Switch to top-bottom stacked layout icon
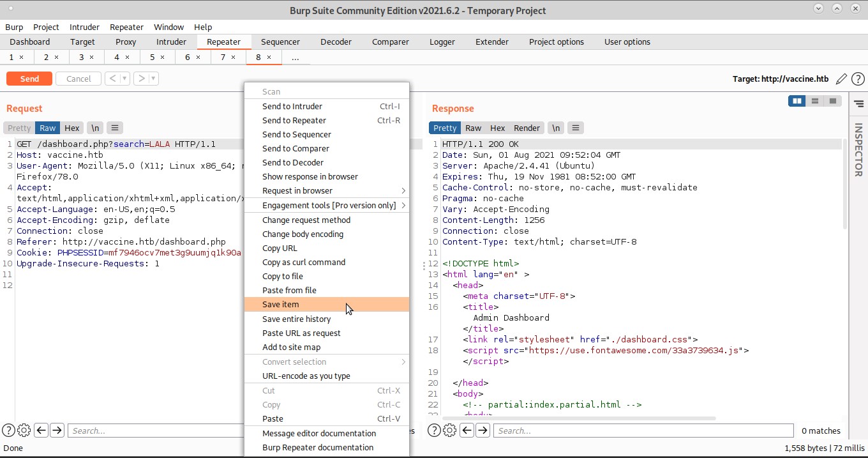The image size is (868, 458). pos(815,101)
